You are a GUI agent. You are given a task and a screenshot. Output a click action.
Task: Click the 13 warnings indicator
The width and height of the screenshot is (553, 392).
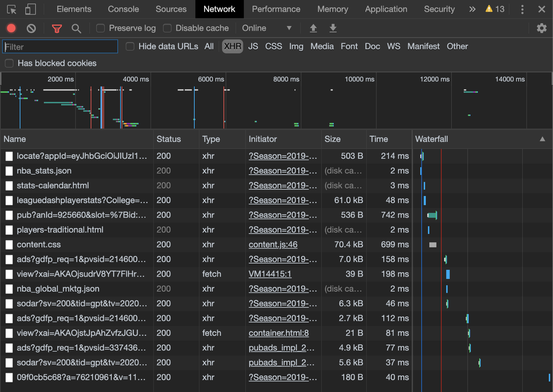click(x=495, y=9)
